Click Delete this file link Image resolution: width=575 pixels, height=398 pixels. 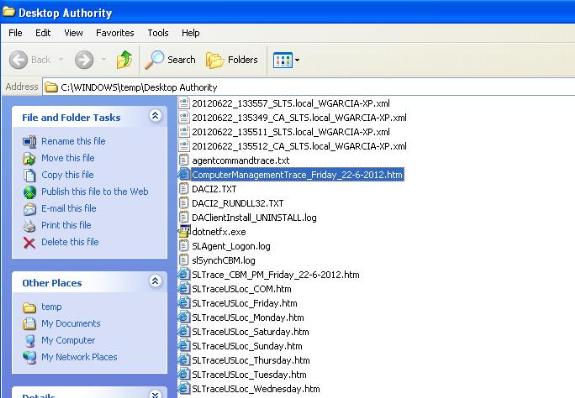70,242
